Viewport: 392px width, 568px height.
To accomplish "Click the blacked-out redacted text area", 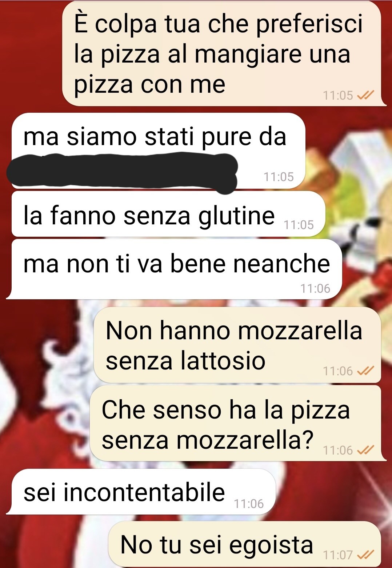I will click(x=122, y=171).
